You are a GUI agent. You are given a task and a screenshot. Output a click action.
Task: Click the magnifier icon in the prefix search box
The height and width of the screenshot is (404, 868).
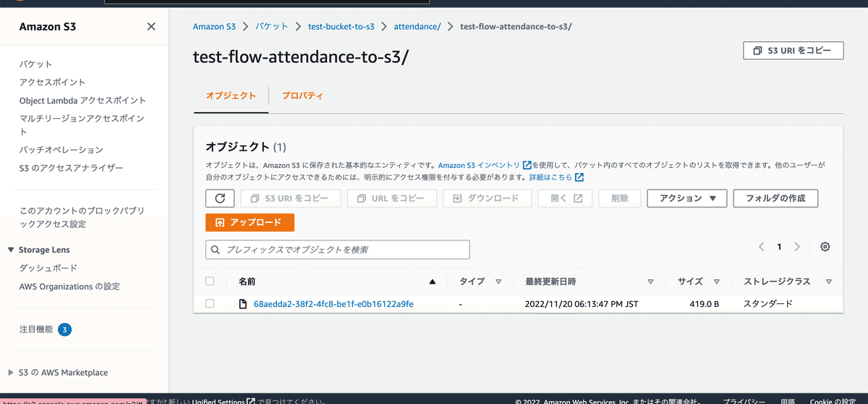point(216,250)
